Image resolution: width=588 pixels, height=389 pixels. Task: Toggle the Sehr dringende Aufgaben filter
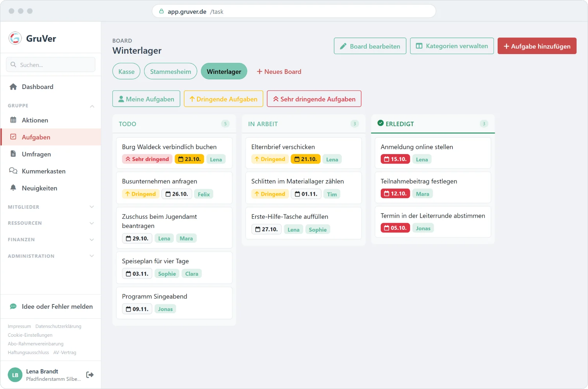click(314, 99)
